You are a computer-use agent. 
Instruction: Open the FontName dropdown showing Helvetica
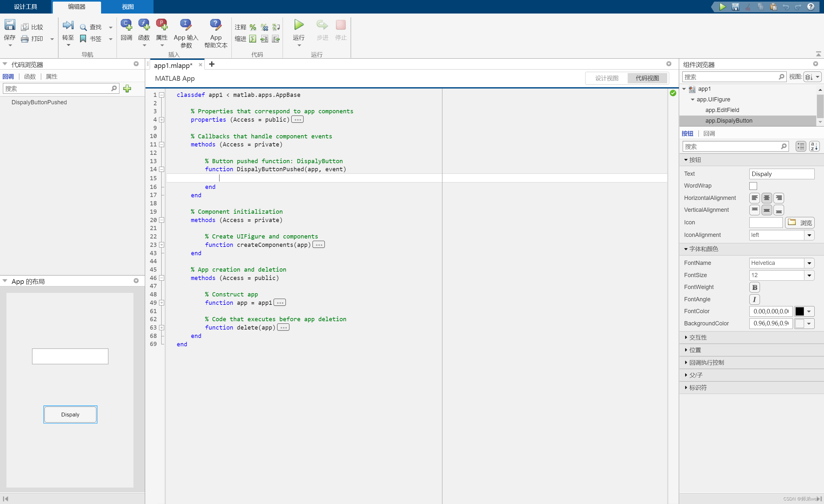pyautogui.click(x=809, y=263)
